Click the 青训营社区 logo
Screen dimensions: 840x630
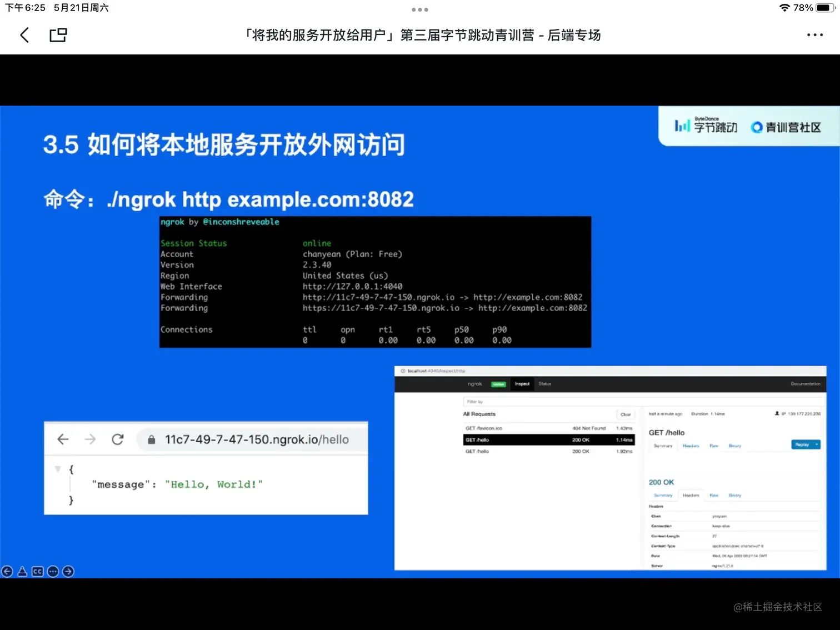785,127
